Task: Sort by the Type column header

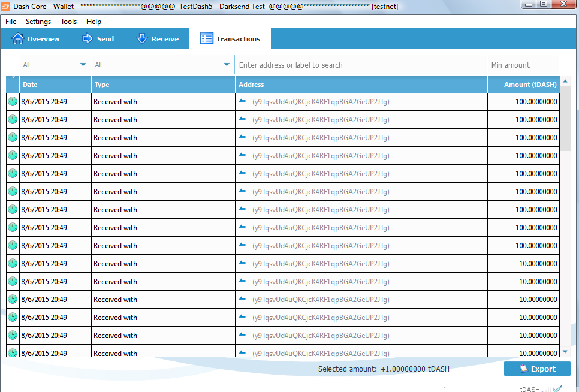Action: coord(163,85)
